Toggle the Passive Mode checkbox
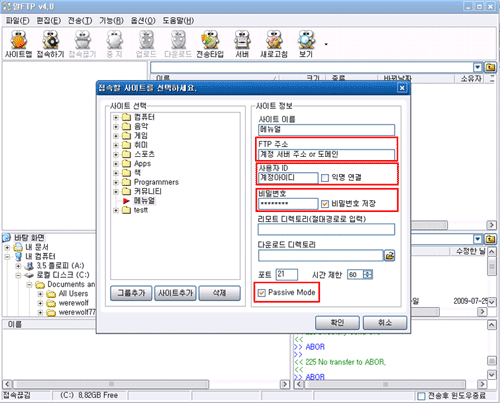This screenshot has height=403, width=500. click(262, 293)
